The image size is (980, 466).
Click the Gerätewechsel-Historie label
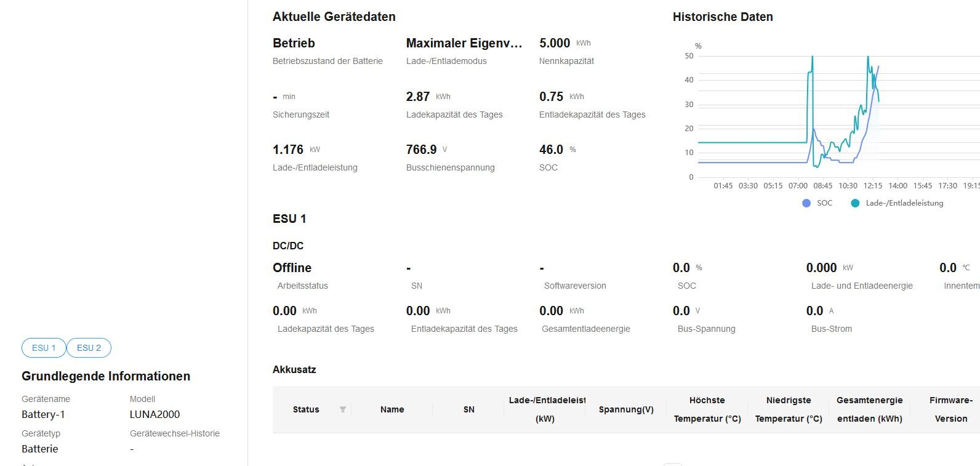pyautogui.click(x=175, y=433)
